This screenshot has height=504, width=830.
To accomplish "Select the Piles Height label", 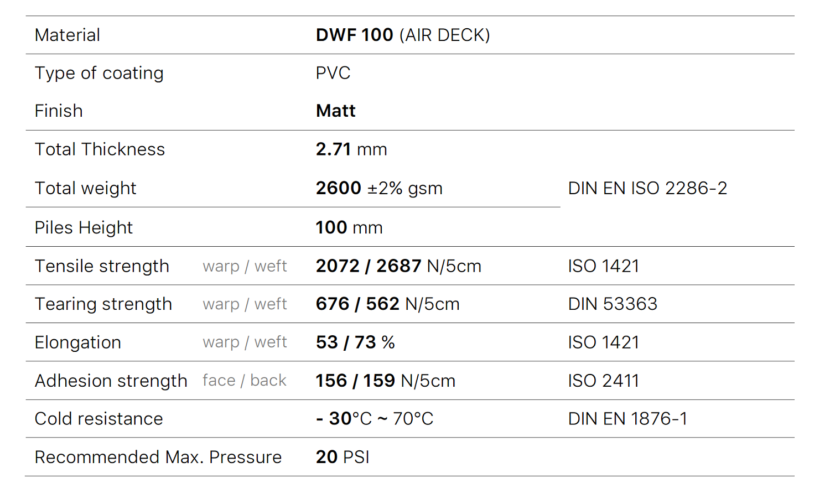I will pyautogui.click(x=84, y=227).
